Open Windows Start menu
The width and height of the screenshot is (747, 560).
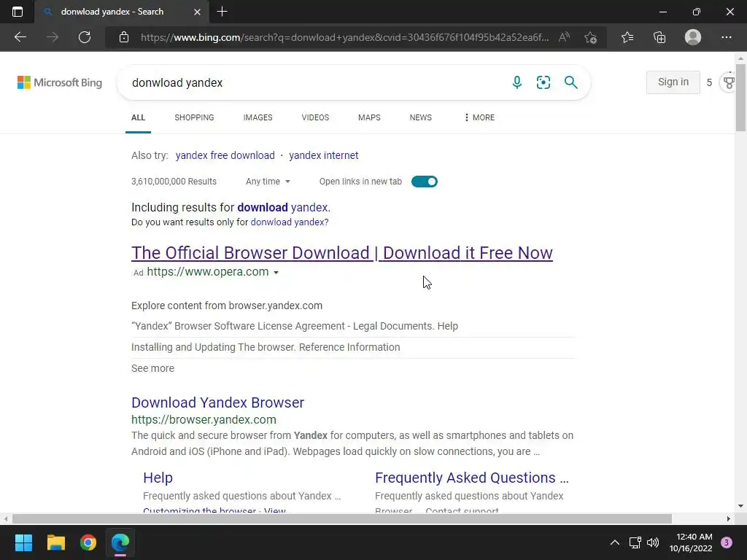(23, 542)
